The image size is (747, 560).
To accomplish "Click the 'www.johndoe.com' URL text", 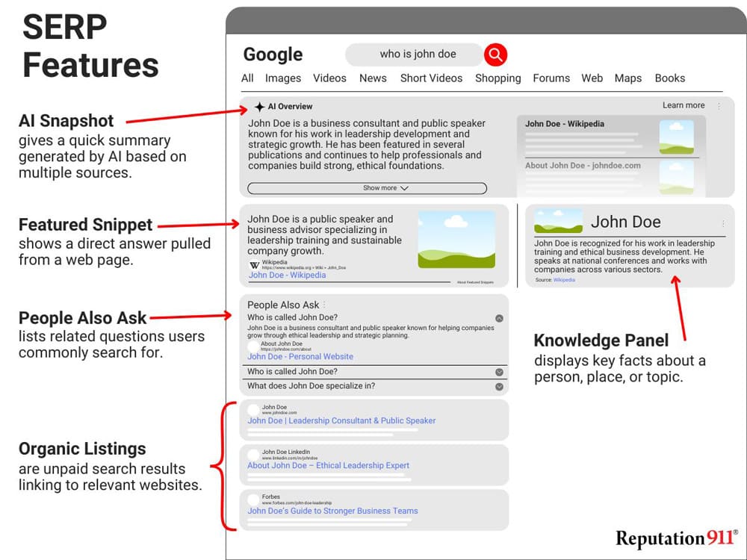I will pos(279,413).
